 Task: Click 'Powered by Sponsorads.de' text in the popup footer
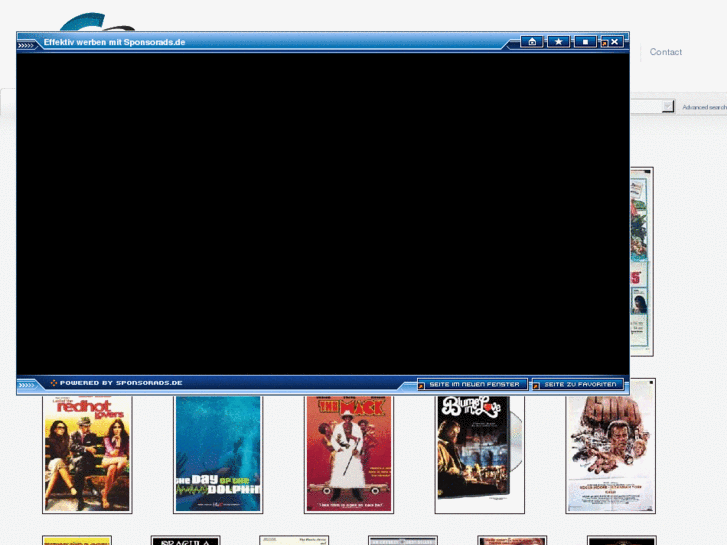(121, 383)
